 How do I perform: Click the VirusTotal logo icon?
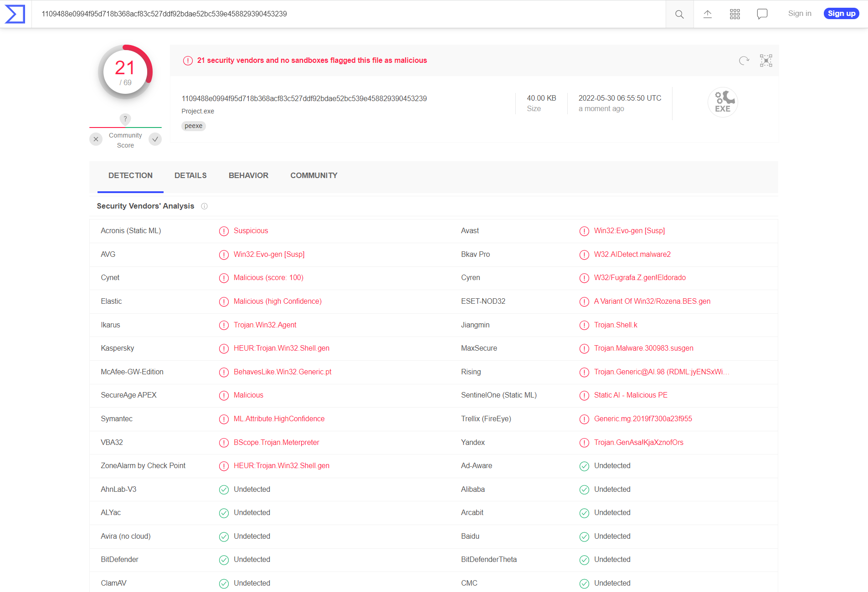coord(15,14)
